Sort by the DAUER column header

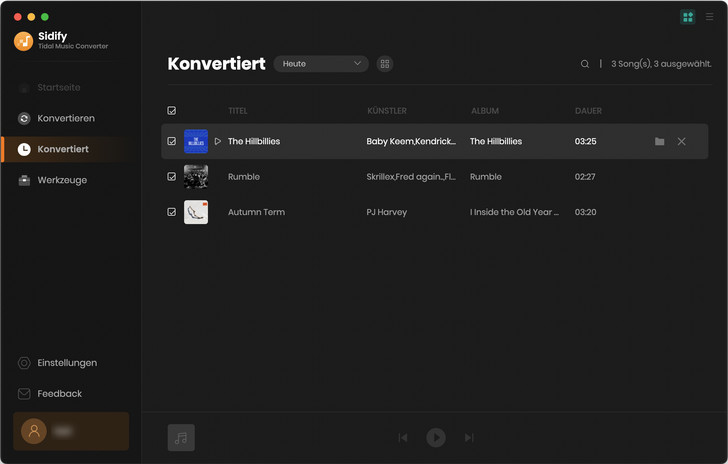[588, 111]
